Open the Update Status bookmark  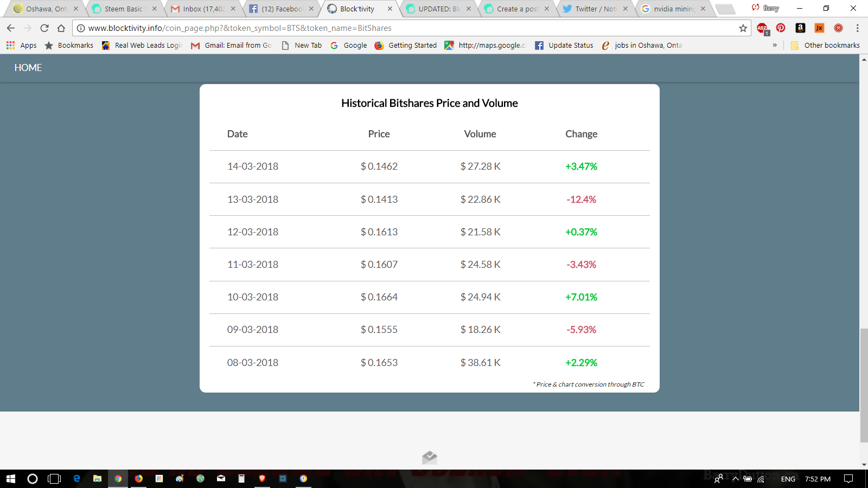[x=564, y=46]
